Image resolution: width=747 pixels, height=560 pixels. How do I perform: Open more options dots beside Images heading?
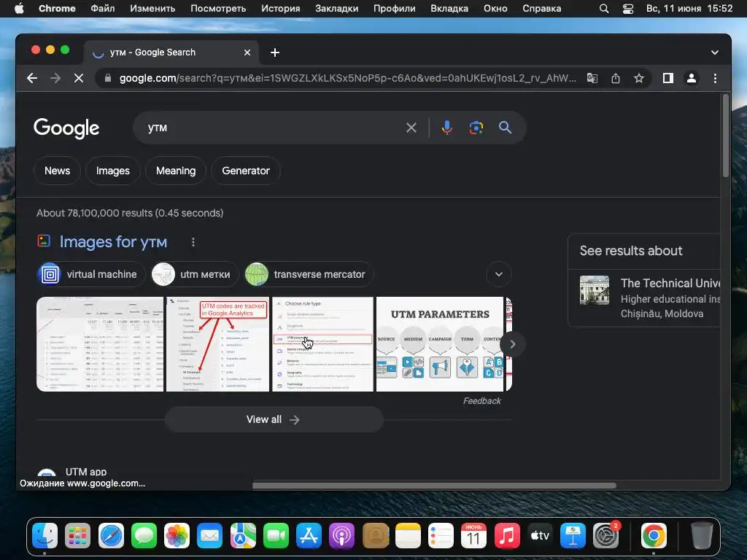point(193,242)
